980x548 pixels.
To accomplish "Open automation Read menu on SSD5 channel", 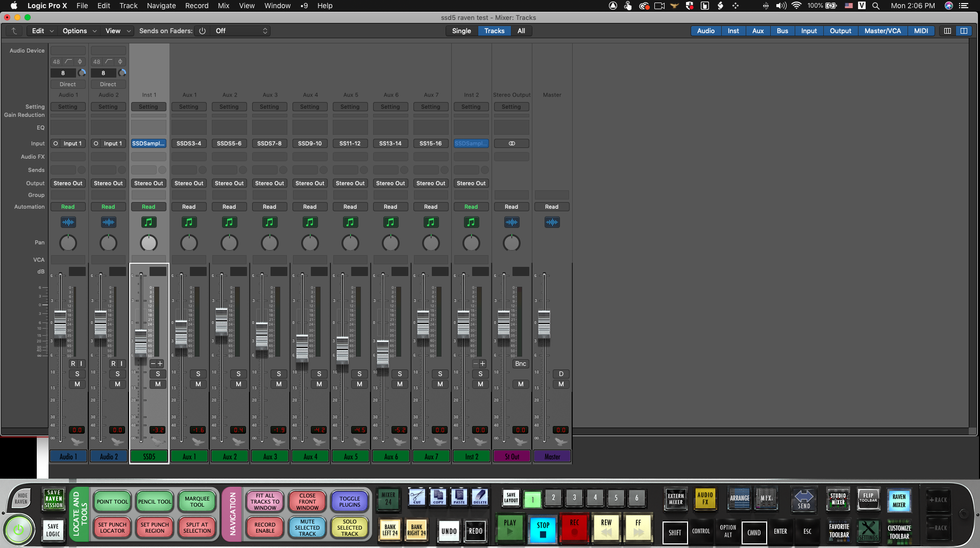I will point(149,207).
